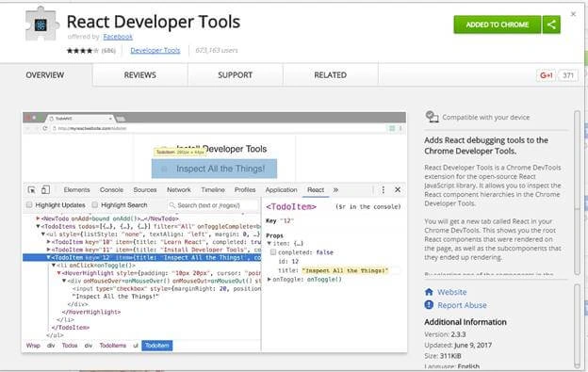The width and height of the screenshot is (588, 372).
Task: Expand the TodoItem key 11 node
Action: click(48, 250)
